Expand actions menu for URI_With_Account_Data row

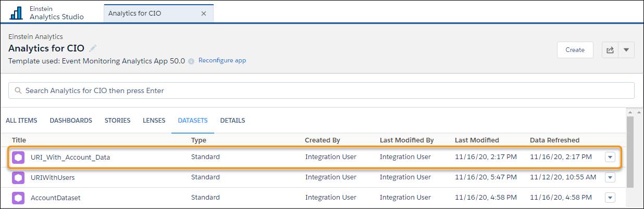click(610, 156)
